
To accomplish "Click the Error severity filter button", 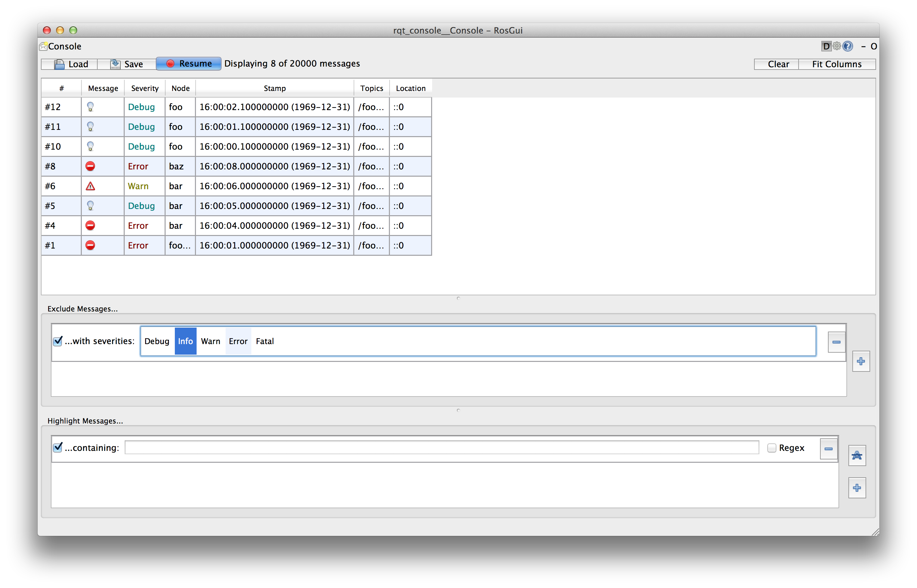I will tap(237, 341).
